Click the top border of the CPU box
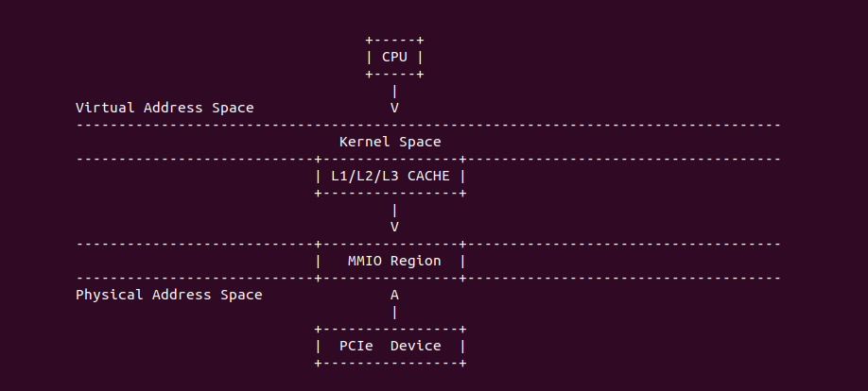The image size is (868, 391). [x=394, y=41]
